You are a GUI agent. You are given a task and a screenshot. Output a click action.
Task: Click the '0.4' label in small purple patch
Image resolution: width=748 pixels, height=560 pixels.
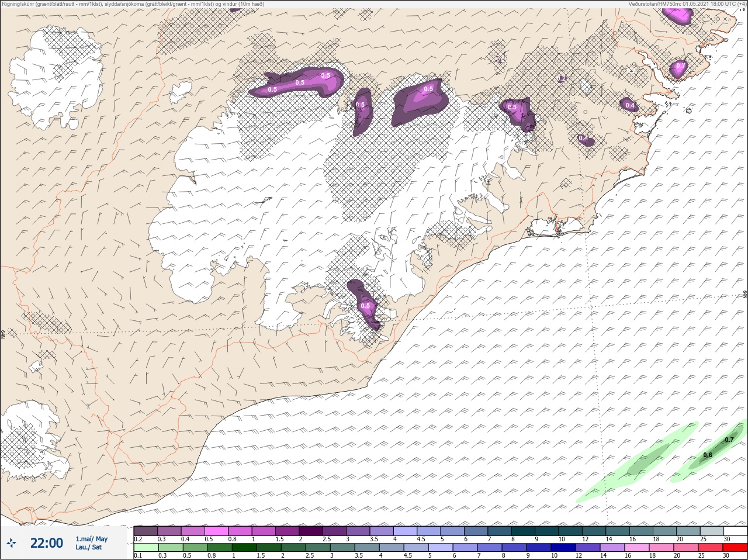pyautogui.click(x=630, y=106)
